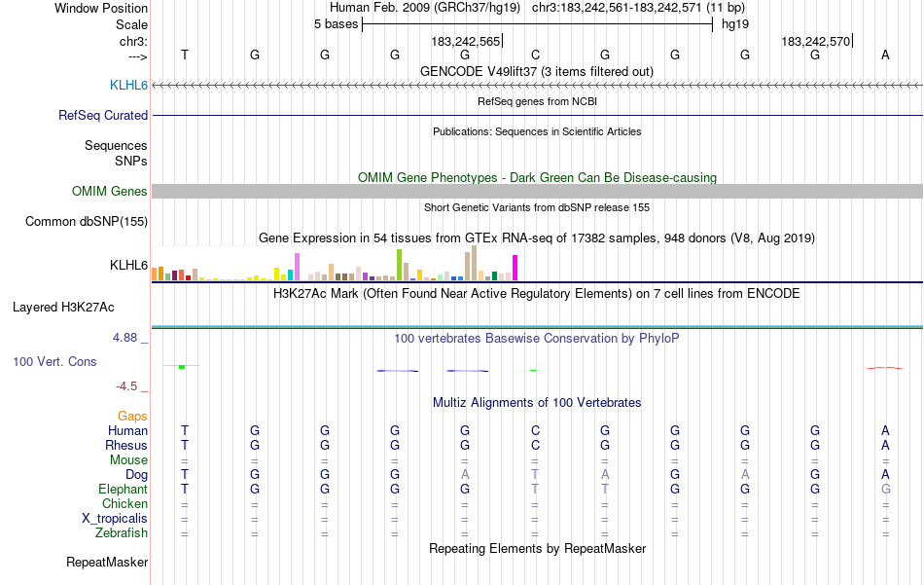Click the tall green GTEx expression bar
This screenshot has width=924, height=585.
coord(399,265)
